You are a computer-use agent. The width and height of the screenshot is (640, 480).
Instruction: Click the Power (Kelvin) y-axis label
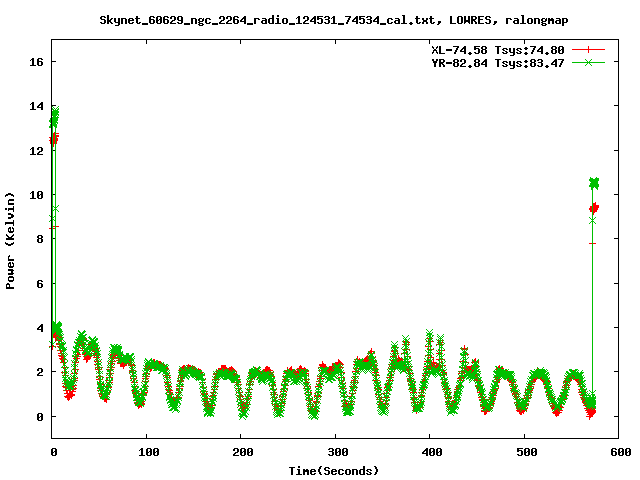pos(10,241)
